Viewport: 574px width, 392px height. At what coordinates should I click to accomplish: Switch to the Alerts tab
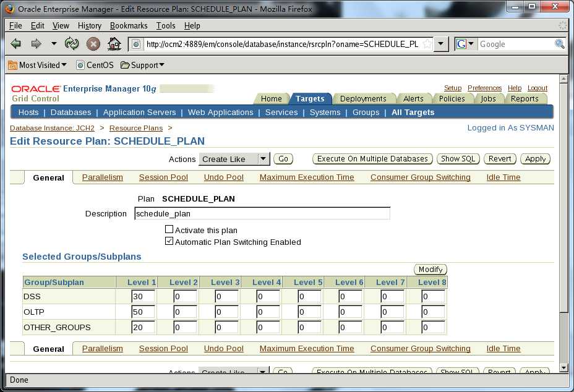point(413,99)
